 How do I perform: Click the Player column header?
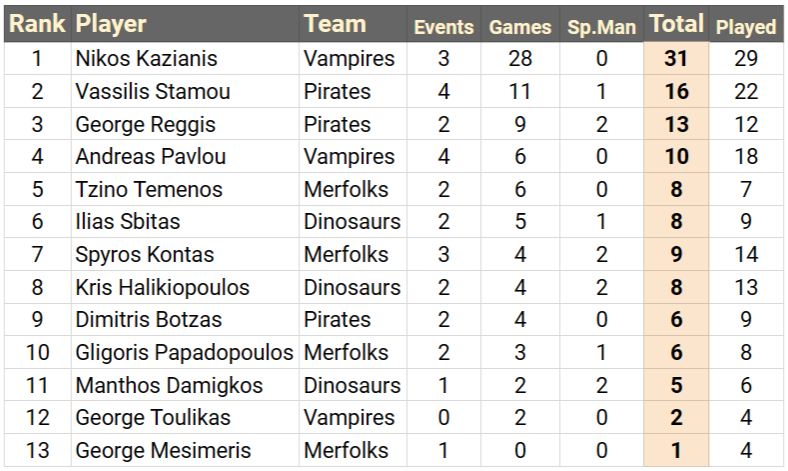(111, 25)
